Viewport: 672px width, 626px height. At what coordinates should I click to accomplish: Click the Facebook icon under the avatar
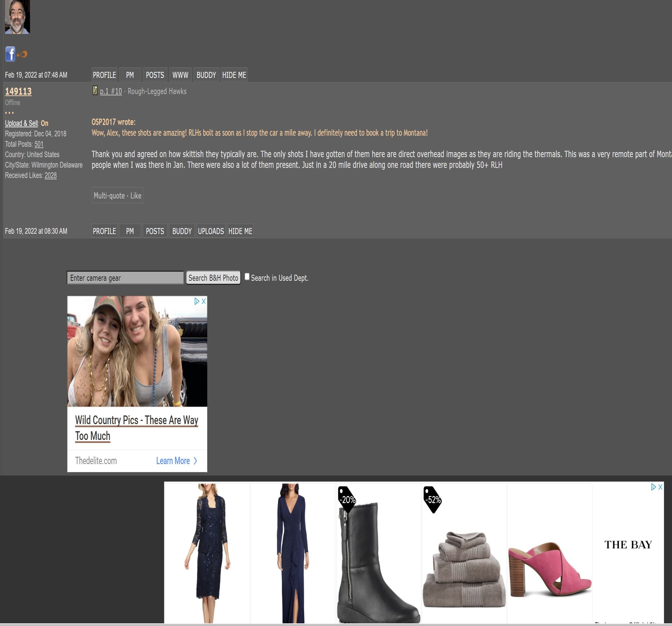pyautogui.click(x=10, y=54)
